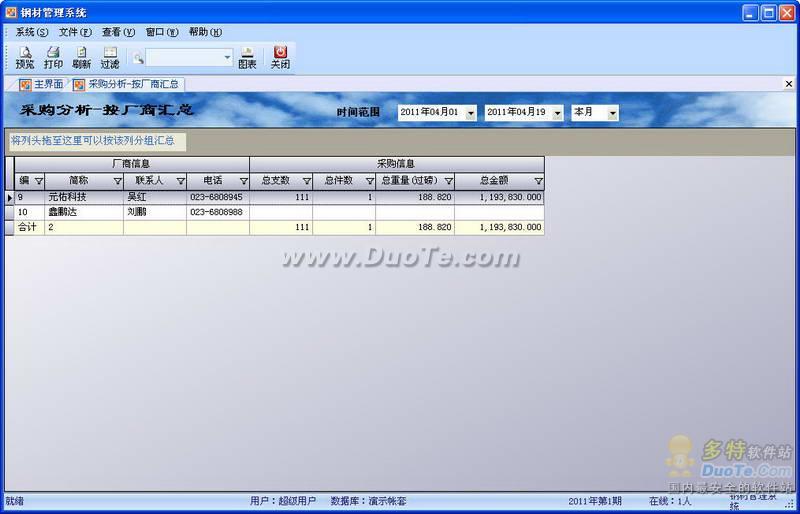Open the 简称 column filter arrow
800x514 pixels.
[117, 182]
